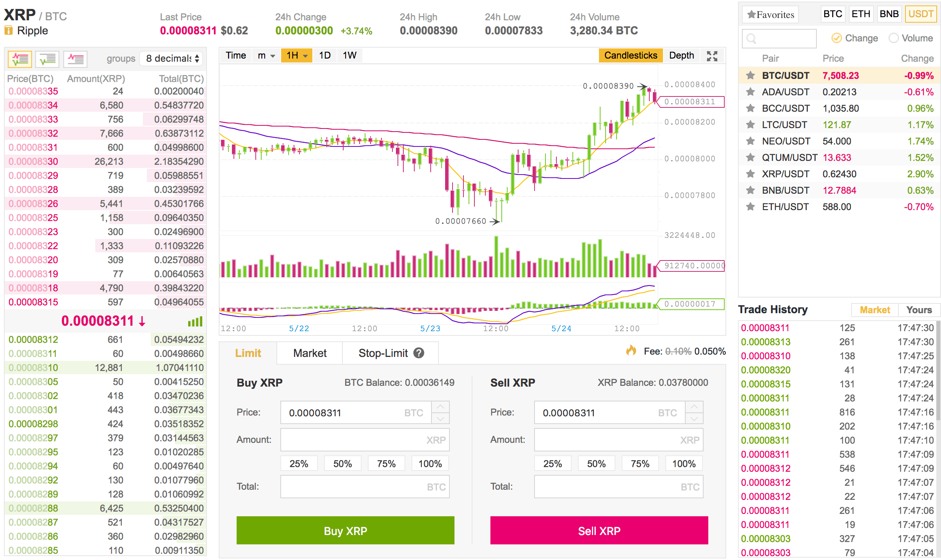Select the Volume radio option
Image resolution: width=941 pixels, height=560 pixels.
(x=893, y=38)
